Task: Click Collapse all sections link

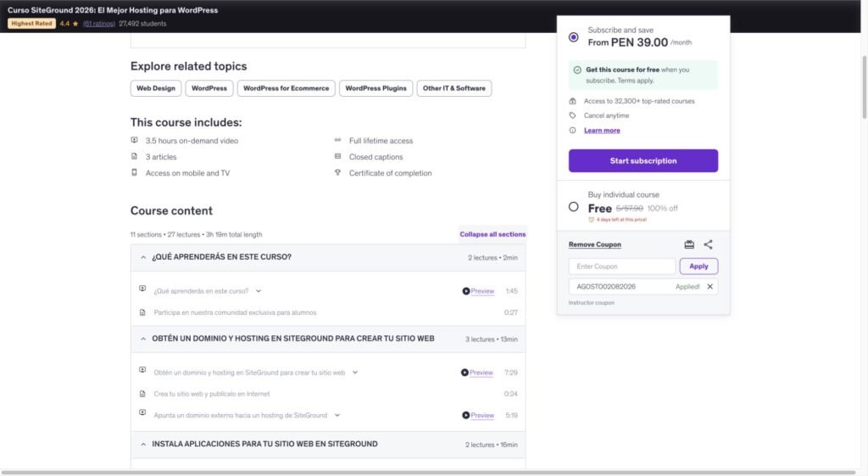Action: [492, 234]
